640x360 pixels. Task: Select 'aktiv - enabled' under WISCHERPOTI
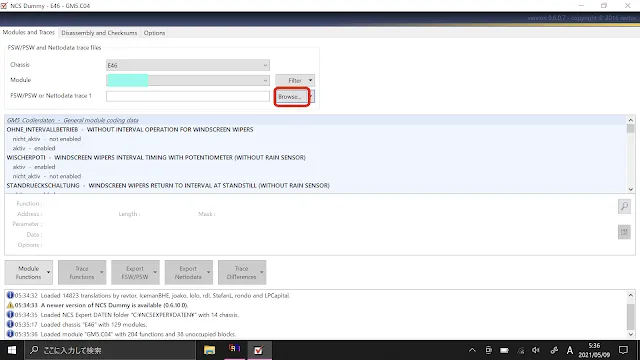coord(316,167)
